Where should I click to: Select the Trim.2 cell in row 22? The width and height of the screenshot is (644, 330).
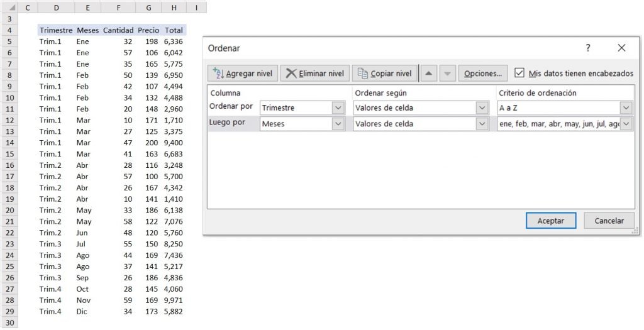[x=56, y=233]
